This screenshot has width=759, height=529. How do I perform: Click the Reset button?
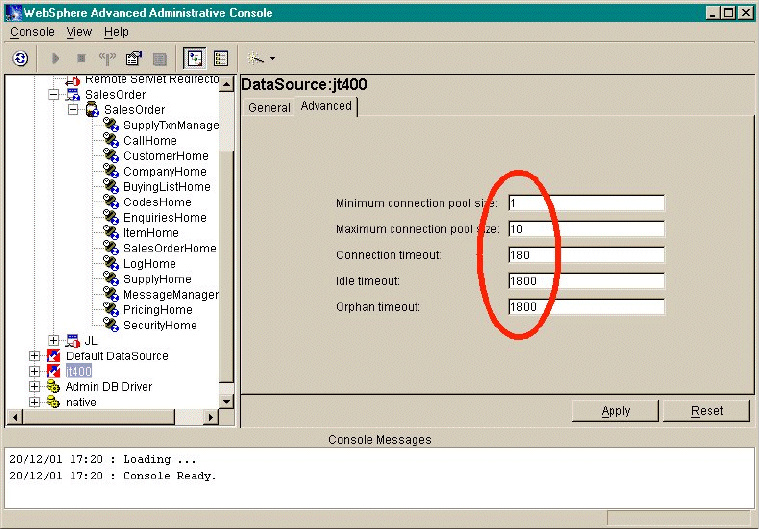point(706,411)
